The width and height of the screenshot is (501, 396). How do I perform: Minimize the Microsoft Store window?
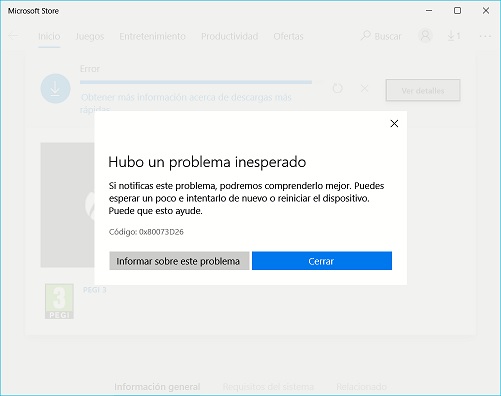pos(429,11)
